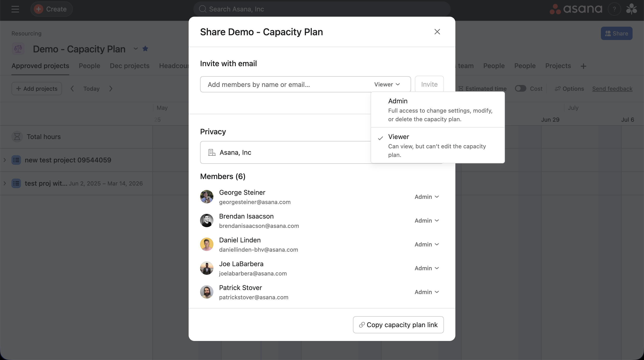The image size is (644, 360).
Task: Click the Jun 29 week column header
Action: point(550,120)
